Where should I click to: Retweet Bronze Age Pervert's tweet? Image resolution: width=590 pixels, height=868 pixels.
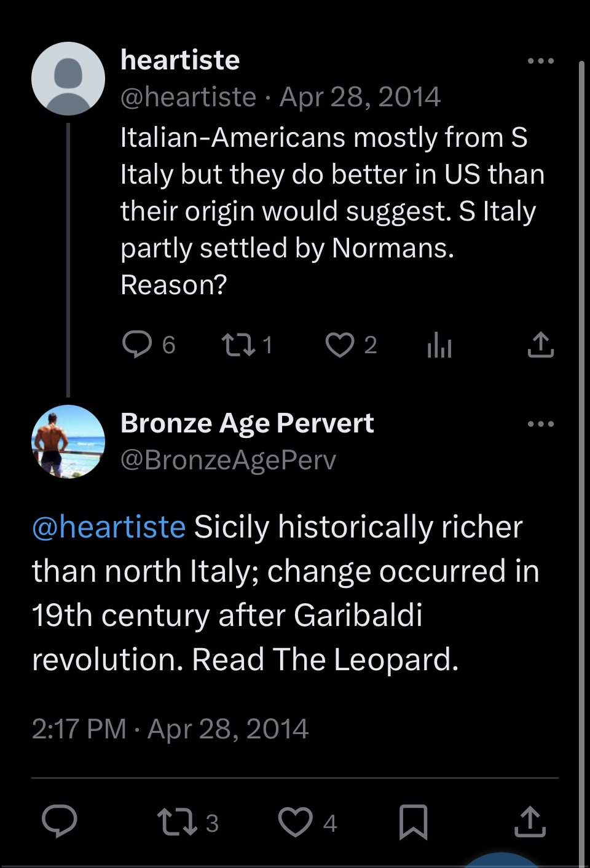click(x=178, y=822)
